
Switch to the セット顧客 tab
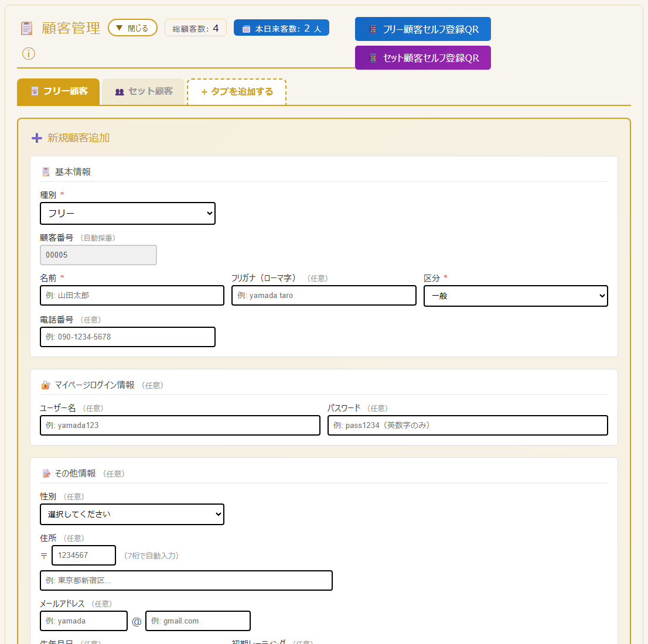(143, 92)
